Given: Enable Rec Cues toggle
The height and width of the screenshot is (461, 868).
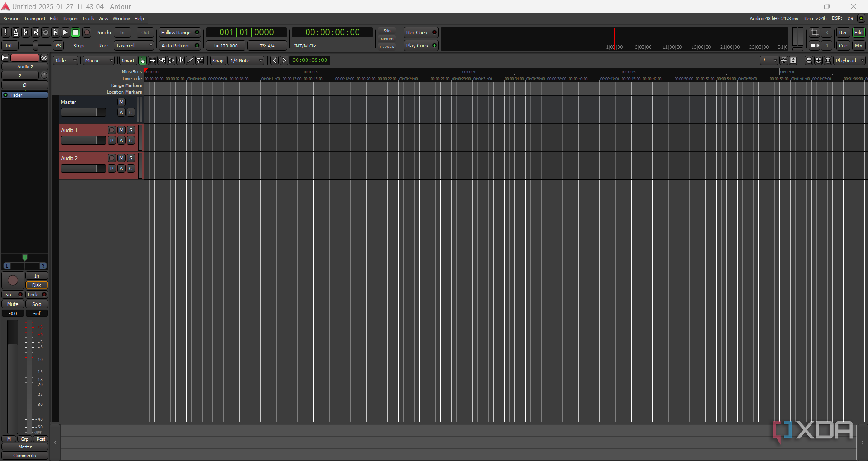Looking at the screenshot, I should 421,33.
